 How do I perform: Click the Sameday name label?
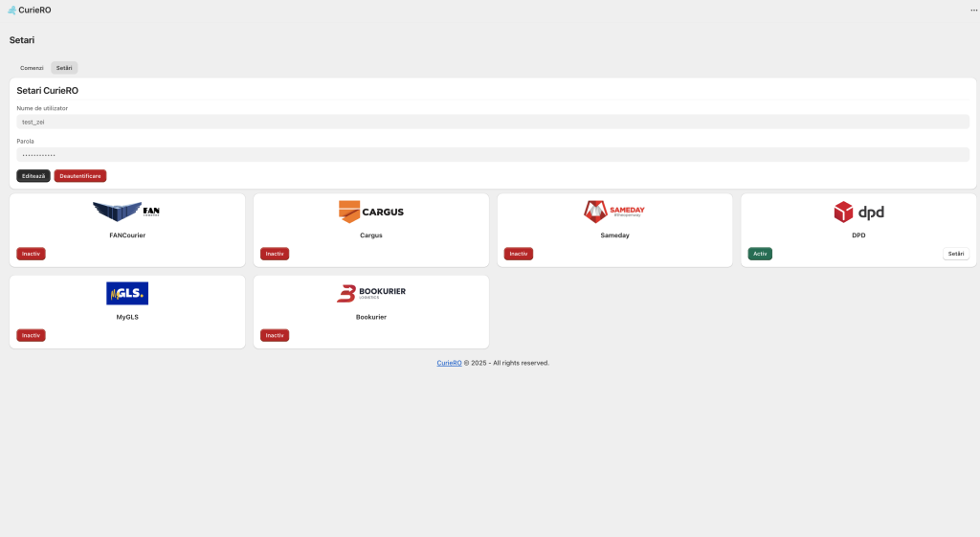coord(614,235)
